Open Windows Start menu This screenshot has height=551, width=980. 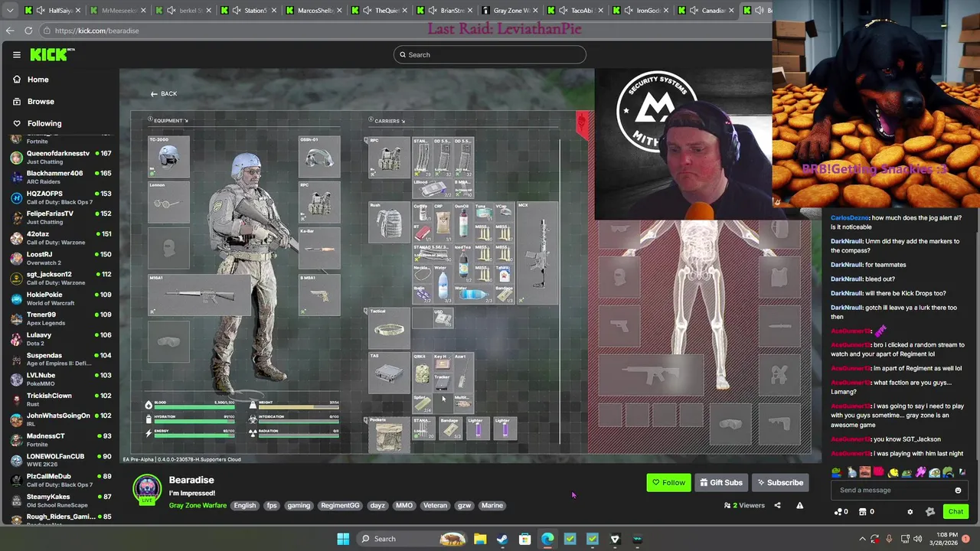343,539
